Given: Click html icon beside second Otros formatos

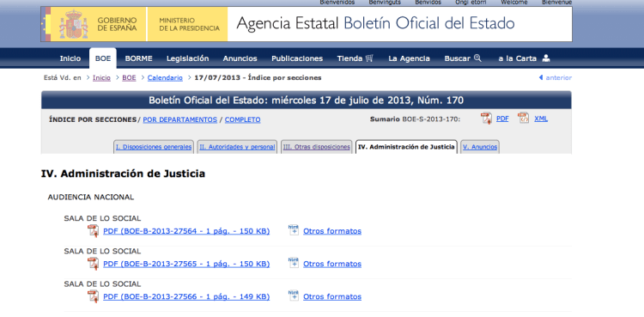Looking at the screenshot, I should [x=294, y=263].
